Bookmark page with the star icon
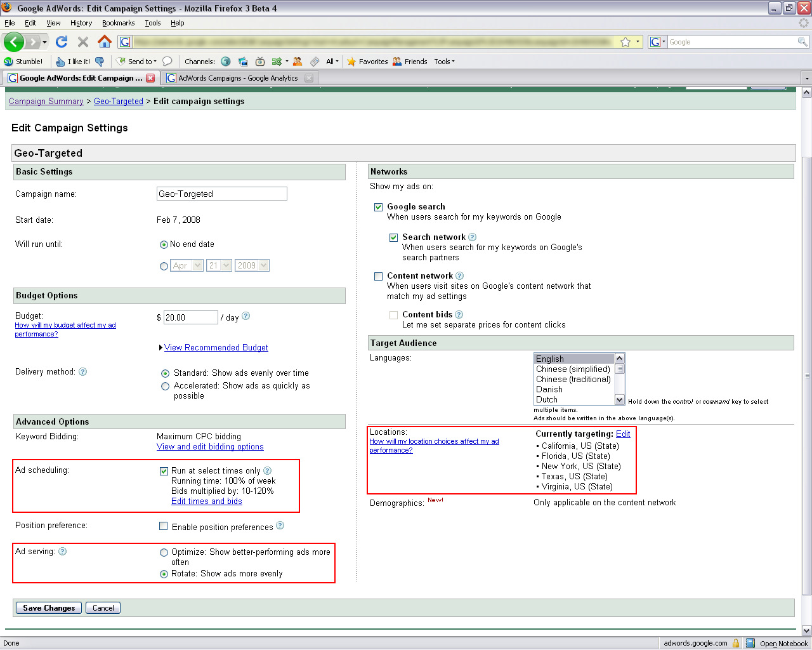Viewport: 812px width, 650px height. [x=625, y=42]
